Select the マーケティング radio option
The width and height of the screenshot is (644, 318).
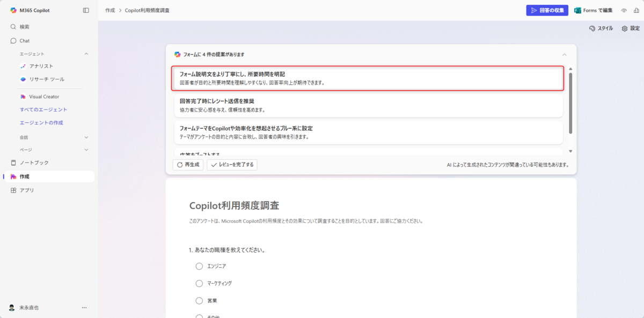pos(199,283)
